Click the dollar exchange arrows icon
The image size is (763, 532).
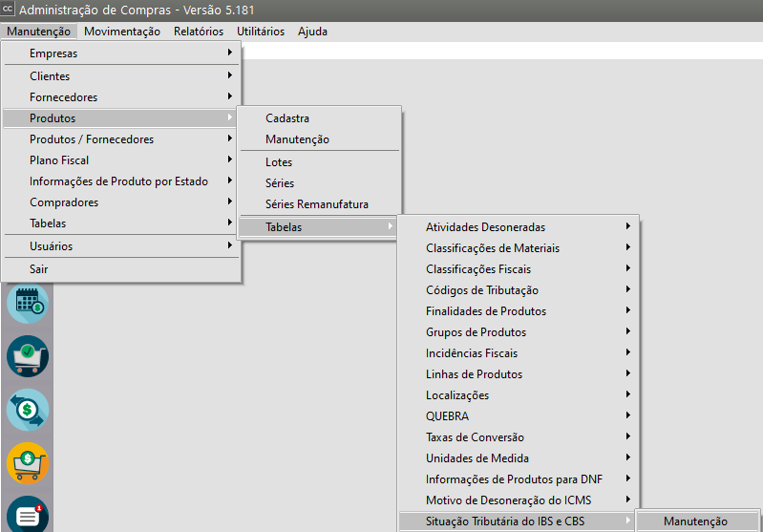tap(27, 410)
